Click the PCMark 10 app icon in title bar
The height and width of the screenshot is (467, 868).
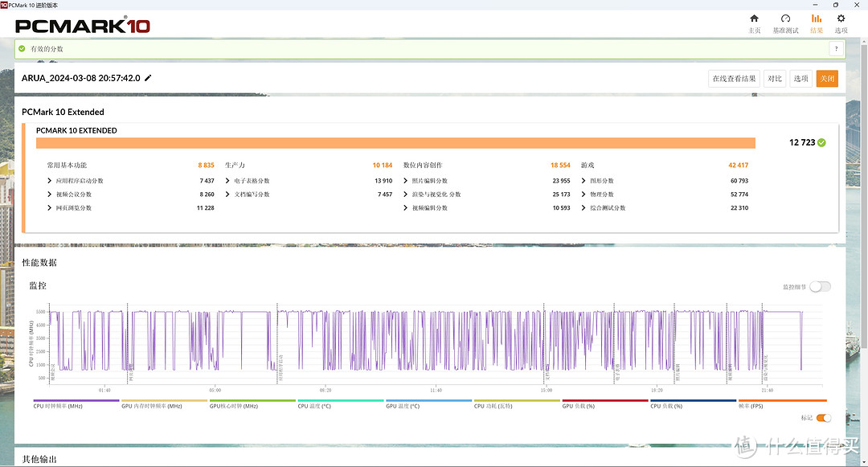pos(4,5)
